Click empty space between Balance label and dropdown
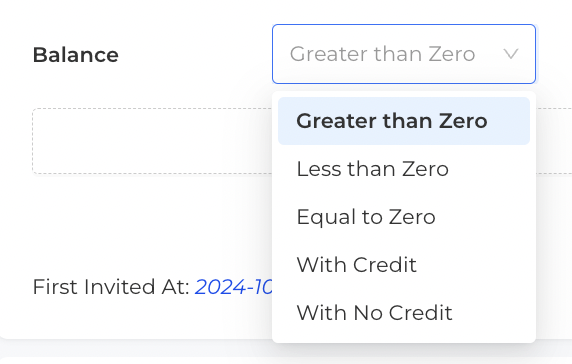Image resolution: width=572 pixels, height=364 pixels. click(x=195, y=55)
